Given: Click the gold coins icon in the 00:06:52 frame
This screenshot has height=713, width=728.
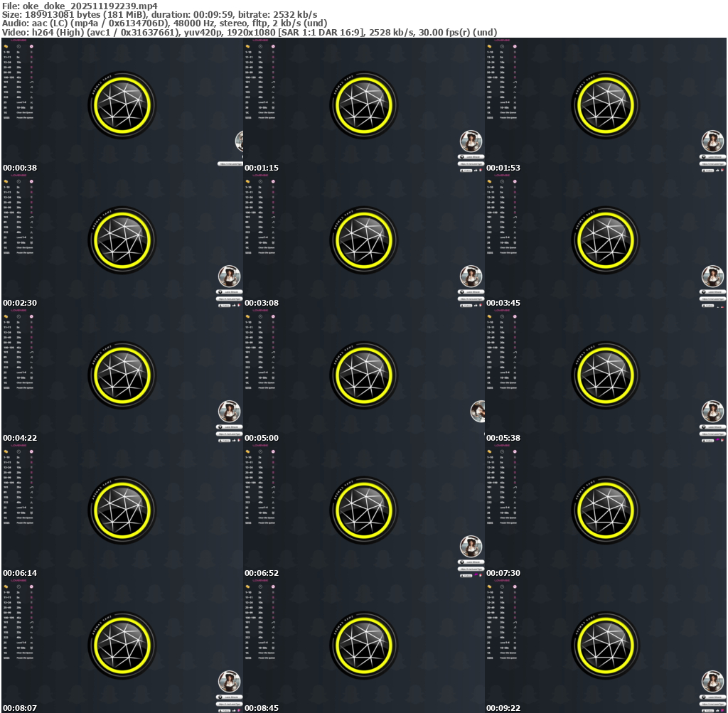Looking at the screenshot, I should (x=247, y=451).
